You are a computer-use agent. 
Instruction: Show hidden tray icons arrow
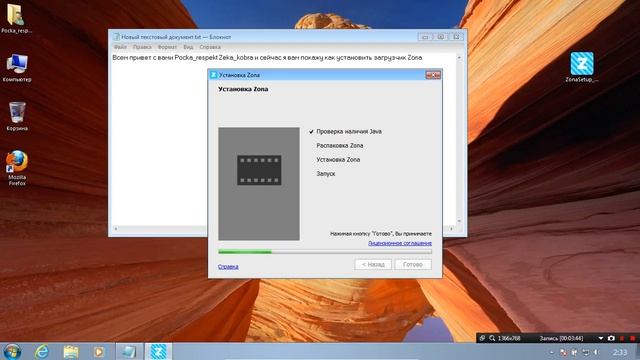pyautogui.click(x=551, y=352)
